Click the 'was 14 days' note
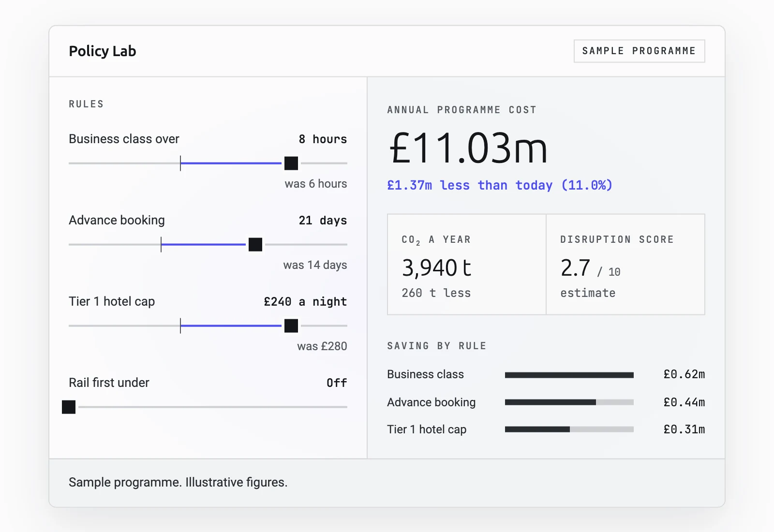This screenshot has height=532, width=774. pyautogui.click(x=315, y=265)
